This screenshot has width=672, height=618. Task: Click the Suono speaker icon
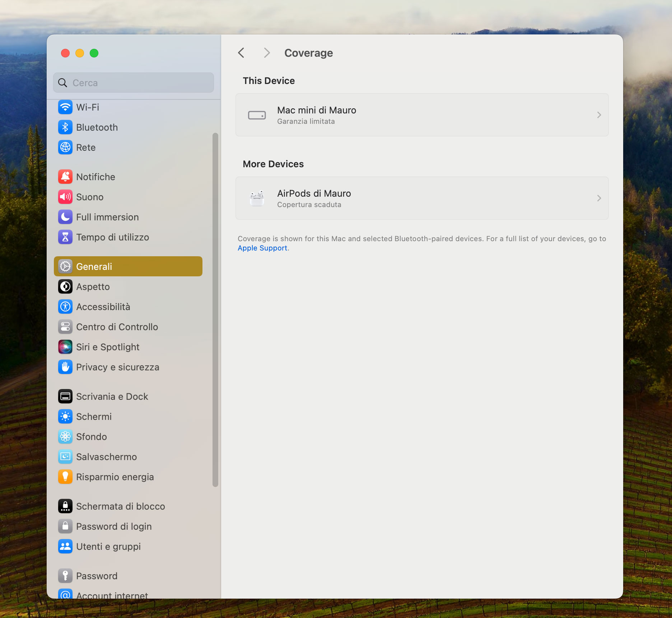[65, 197]
